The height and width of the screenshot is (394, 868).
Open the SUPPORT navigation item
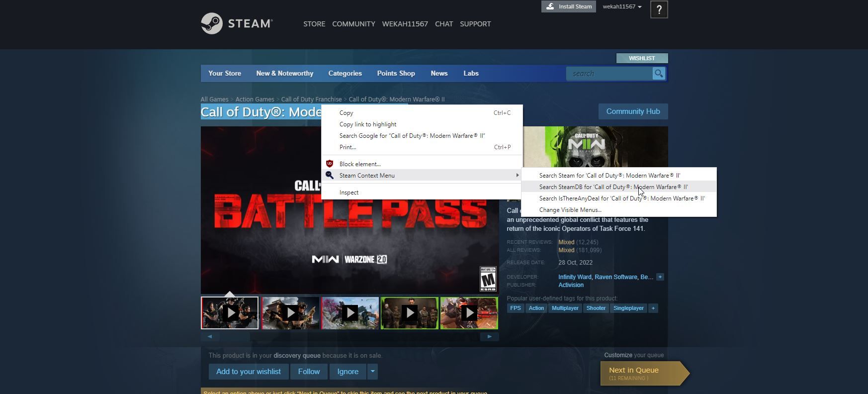(x=475, y=24)
